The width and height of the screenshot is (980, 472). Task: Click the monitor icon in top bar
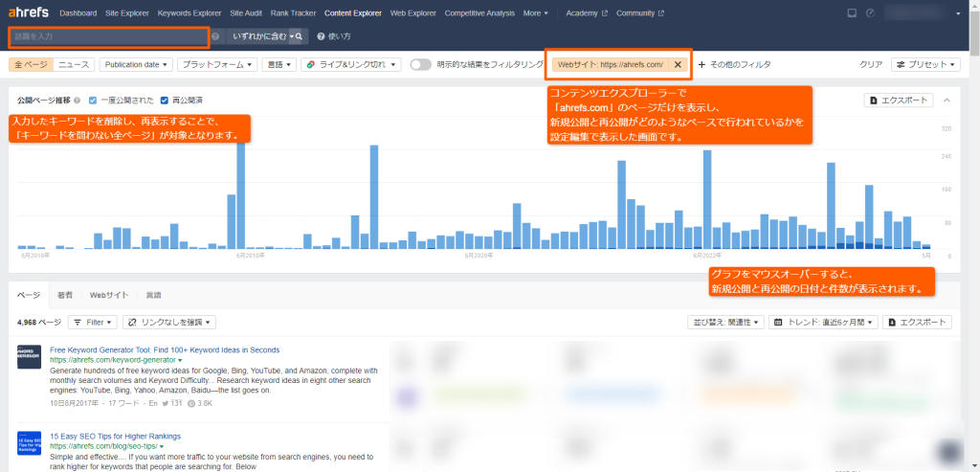coord(852,13)
